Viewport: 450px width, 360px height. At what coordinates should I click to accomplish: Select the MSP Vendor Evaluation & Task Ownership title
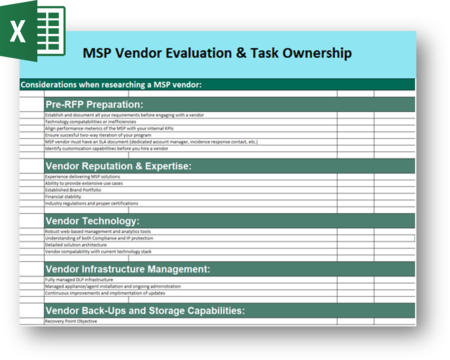click(217, 53)
